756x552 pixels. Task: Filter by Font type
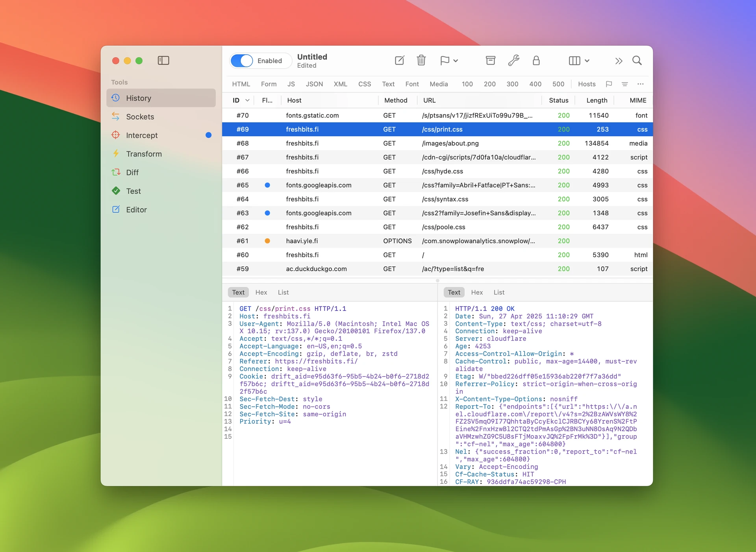pyautogui.click(x=412, y=84)
